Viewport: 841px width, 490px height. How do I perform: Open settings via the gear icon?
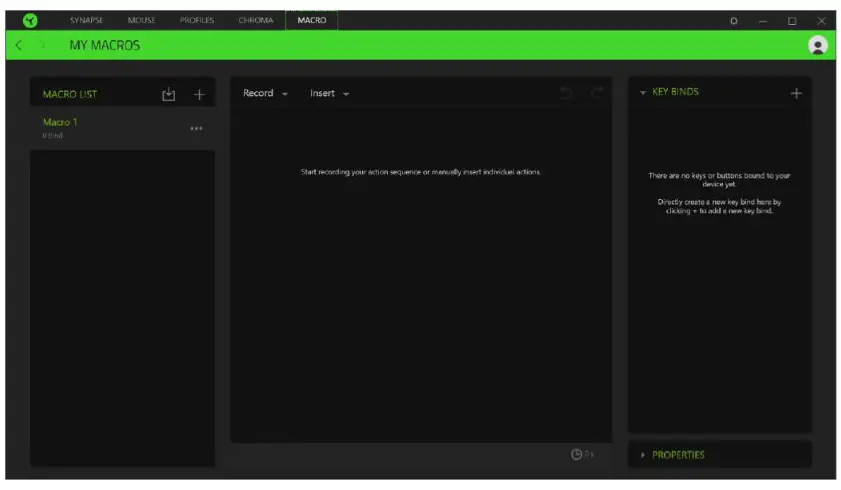(734, 21)
